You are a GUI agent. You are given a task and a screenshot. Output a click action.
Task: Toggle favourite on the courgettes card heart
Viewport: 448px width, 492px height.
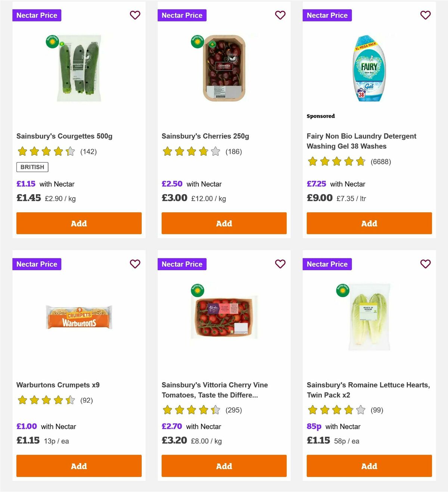coord(135,15)
